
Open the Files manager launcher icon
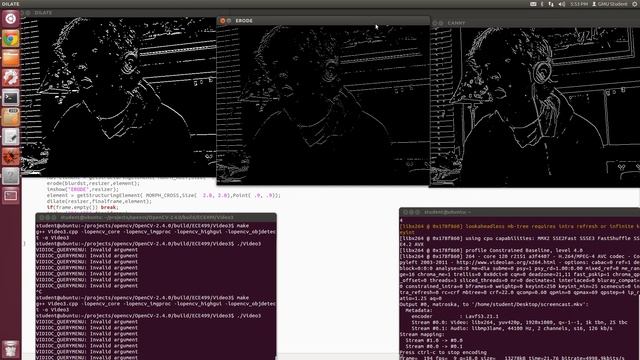tap(11, 58)
